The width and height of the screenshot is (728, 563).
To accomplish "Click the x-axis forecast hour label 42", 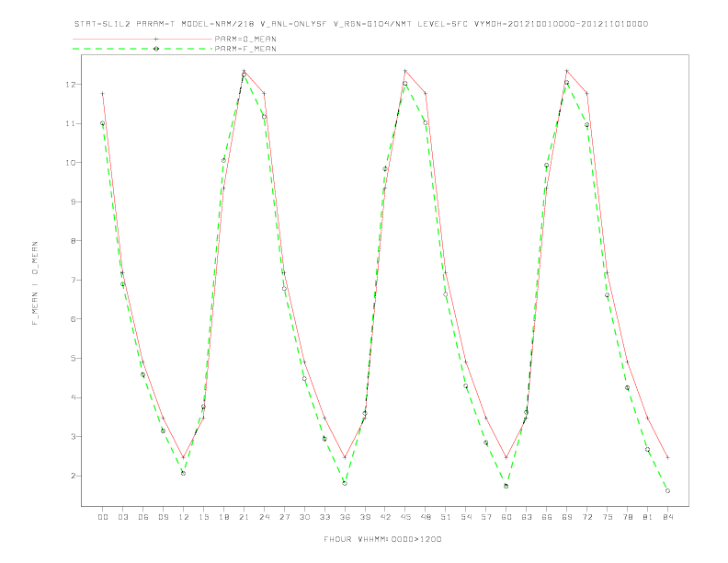I will coord(385,517).
